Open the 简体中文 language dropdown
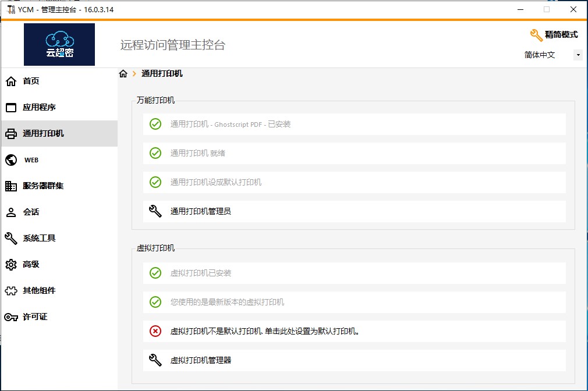Screen dimensions: 588x391 coord(552,55)
